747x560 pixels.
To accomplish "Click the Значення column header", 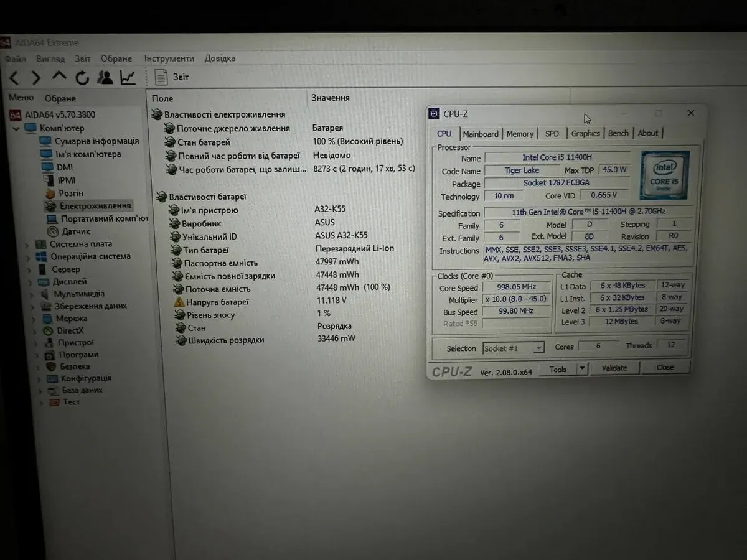I will [x=330, y=98].
